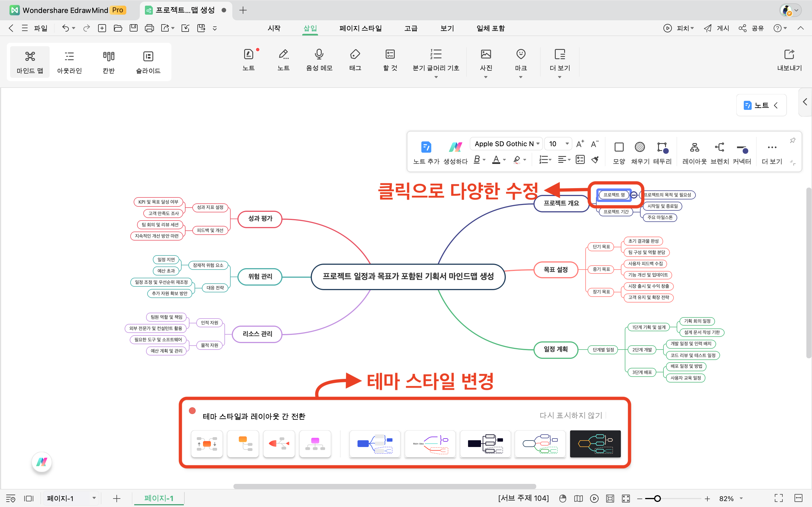Switch to the 페이지 스타일 ribbon tab

click(x=360, y=28)
